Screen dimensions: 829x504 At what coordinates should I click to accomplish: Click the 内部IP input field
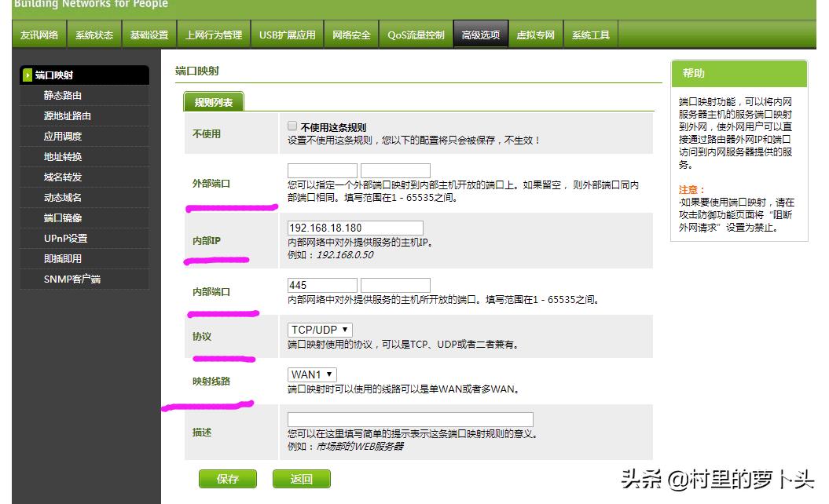click(x=354, y=227)
